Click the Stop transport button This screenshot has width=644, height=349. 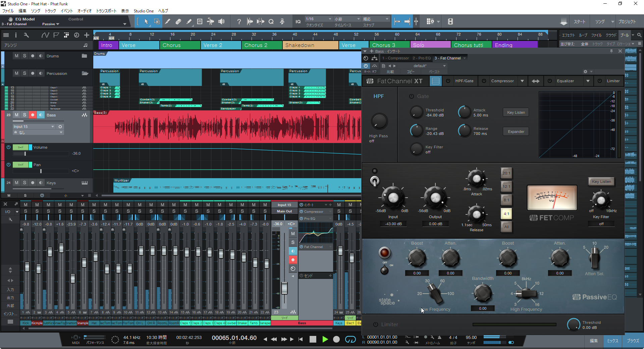[313, 339]
